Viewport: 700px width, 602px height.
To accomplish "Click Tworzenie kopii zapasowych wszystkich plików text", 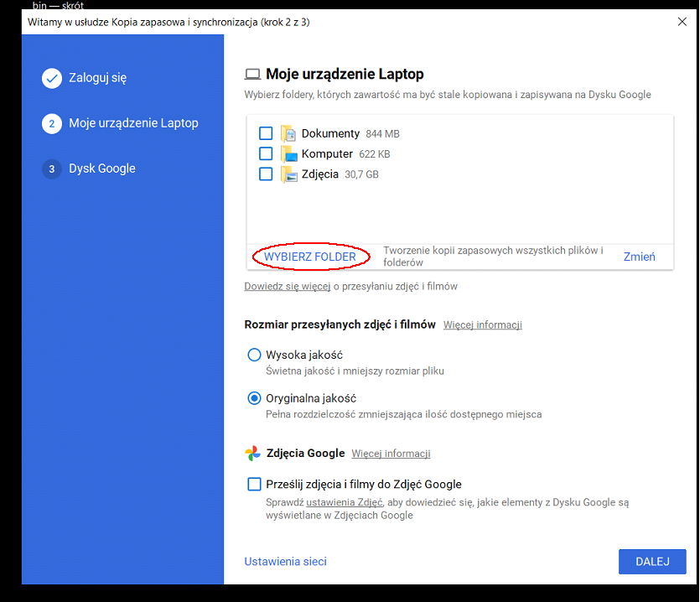I will pos(493,257).
